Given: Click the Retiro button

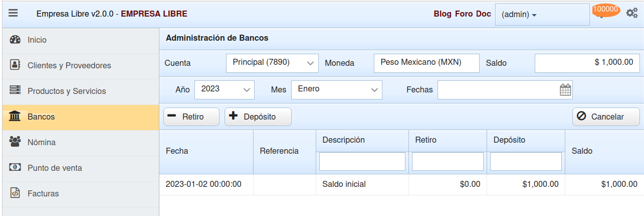Looking at the screenshot, I should (x=191, y=117).
